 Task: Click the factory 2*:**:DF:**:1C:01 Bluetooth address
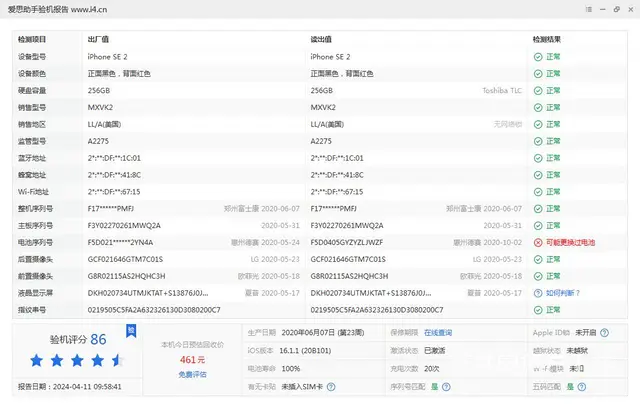coord(114,158)
